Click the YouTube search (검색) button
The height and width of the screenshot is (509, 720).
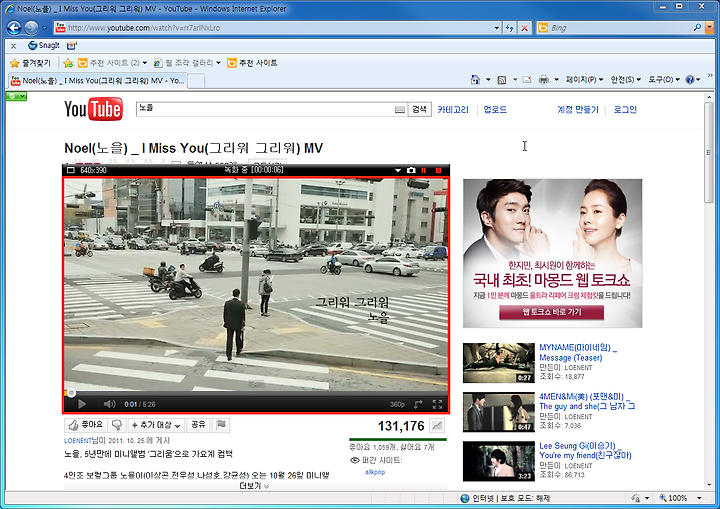[419, 109]
